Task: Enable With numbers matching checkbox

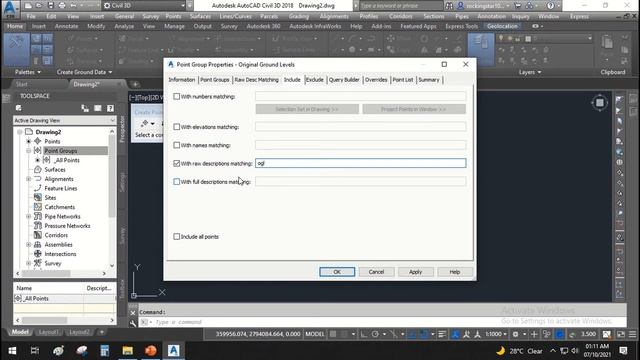Action: 176,96
